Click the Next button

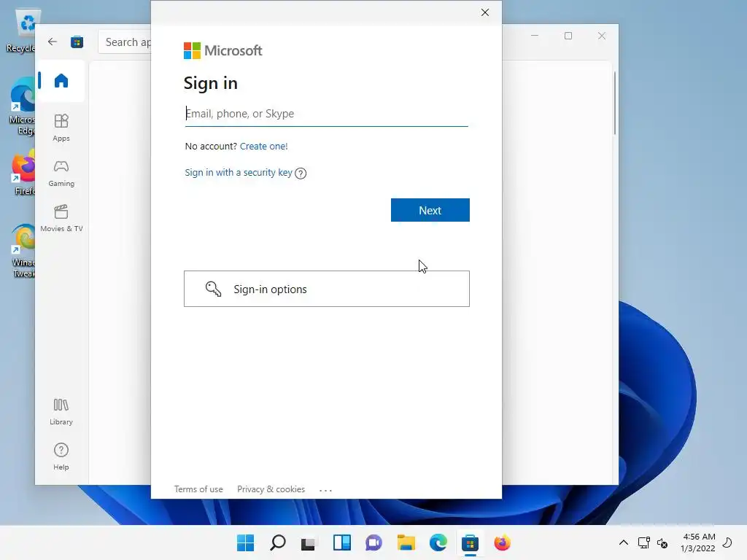click(x=430, y=210)
